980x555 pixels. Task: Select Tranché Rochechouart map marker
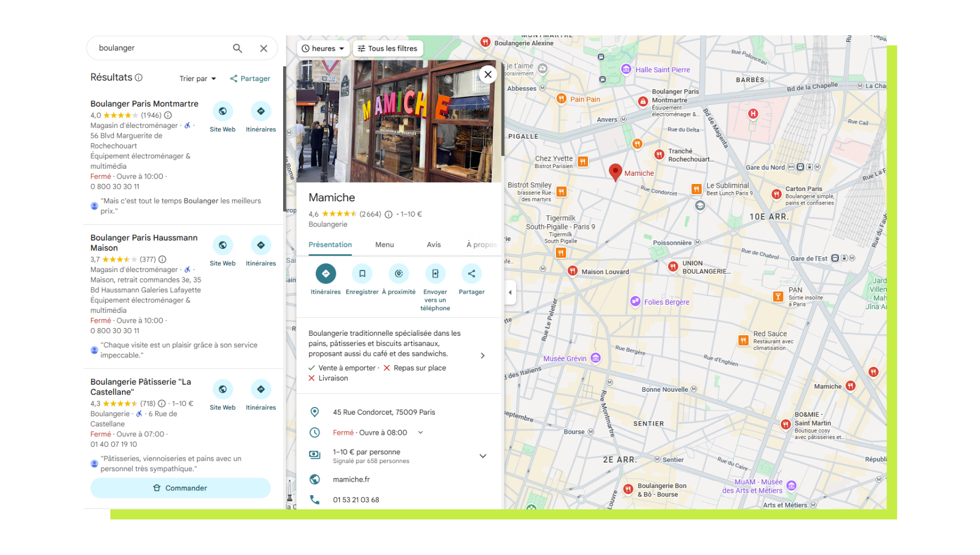659,155
